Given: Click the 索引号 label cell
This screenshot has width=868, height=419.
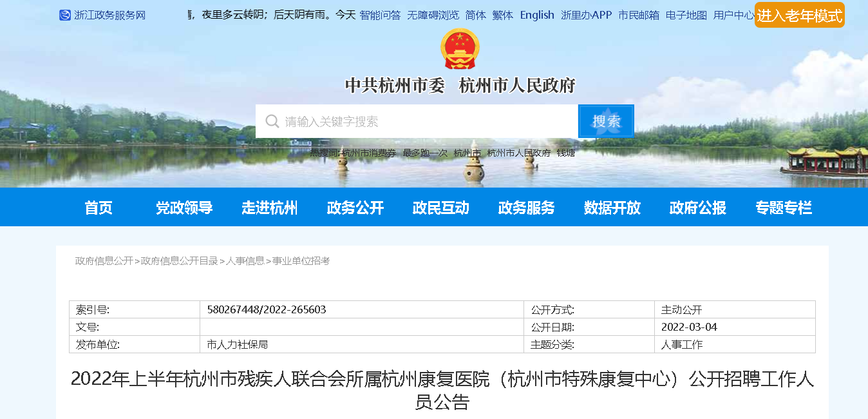Looking at the screenshot, I should (x=135, y=309).
